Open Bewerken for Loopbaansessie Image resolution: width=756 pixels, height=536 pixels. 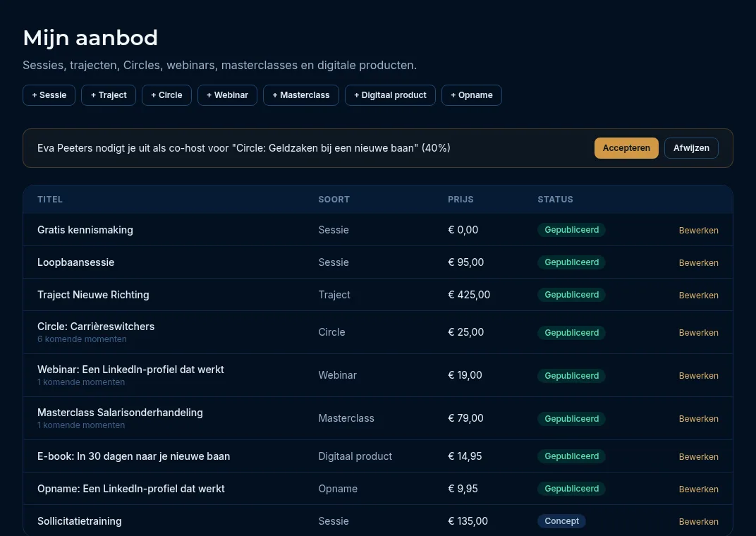[699, 262]
